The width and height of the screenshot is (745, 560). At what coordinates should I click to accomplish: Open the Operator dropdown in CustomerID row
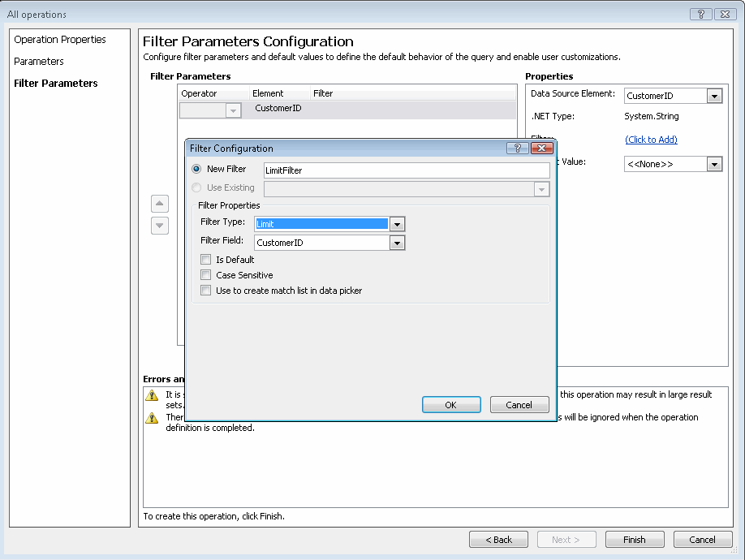[233, 110]
